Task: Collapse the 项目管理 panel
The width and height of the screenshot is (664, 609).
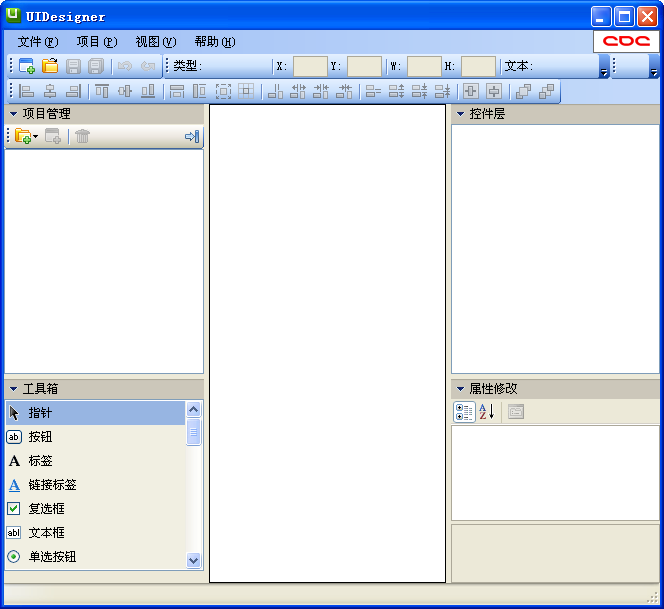Action: (x=14, y=114)
